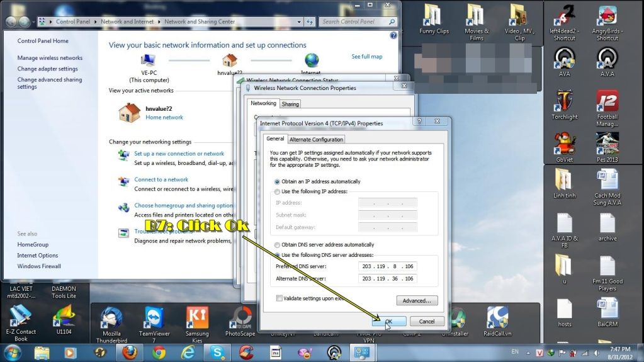Image resolution: width=644 pixels, height=362 pixels.
Task: Launch Google Chrome in the taskbar
Action: pyautogui.click(x=159, y=352)
